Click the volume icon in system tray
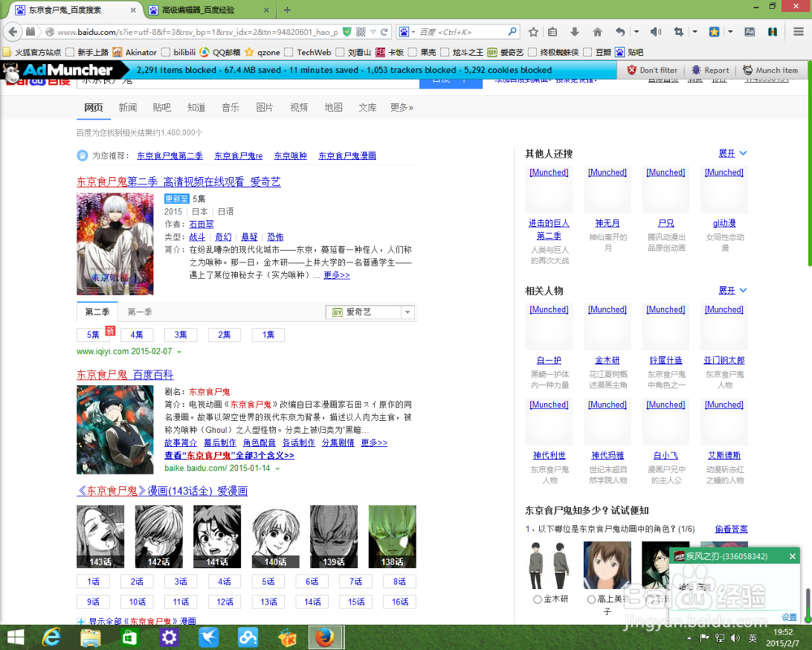This screenshot has height=650, width=812. point(735,638)
